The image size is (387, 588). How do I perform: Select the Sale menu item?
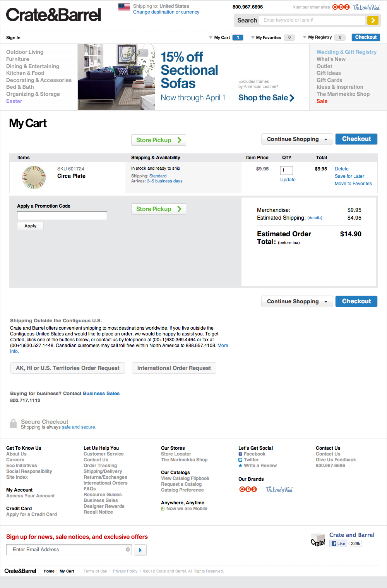pos(322,101)
